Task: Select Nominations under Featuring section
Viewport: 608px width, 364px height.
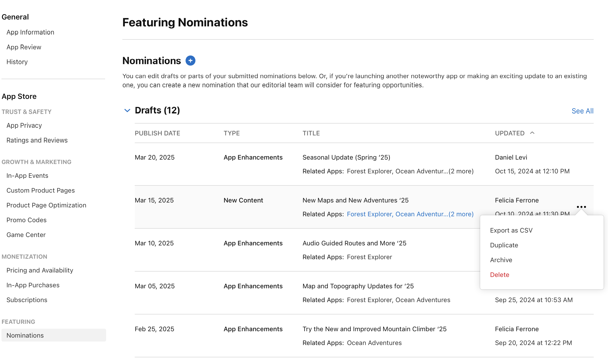Action: tap(25, 335)
